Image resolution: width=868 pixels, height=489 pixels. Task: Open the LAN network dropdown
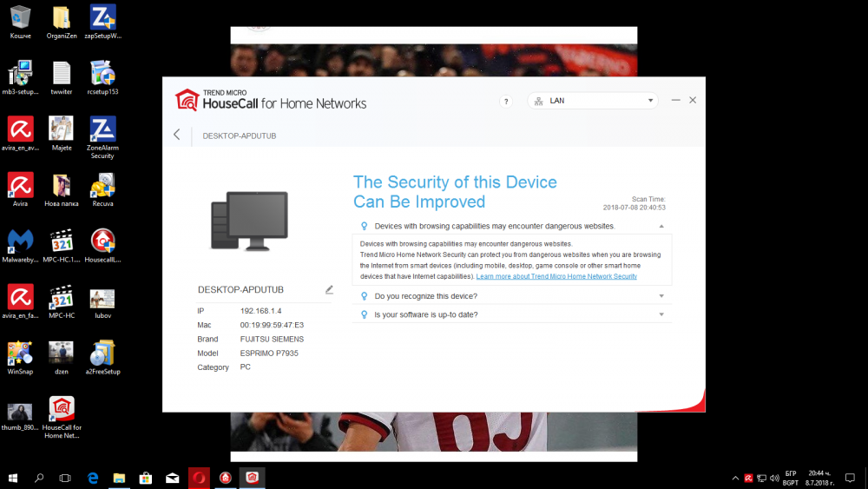(x=593, y=101)
